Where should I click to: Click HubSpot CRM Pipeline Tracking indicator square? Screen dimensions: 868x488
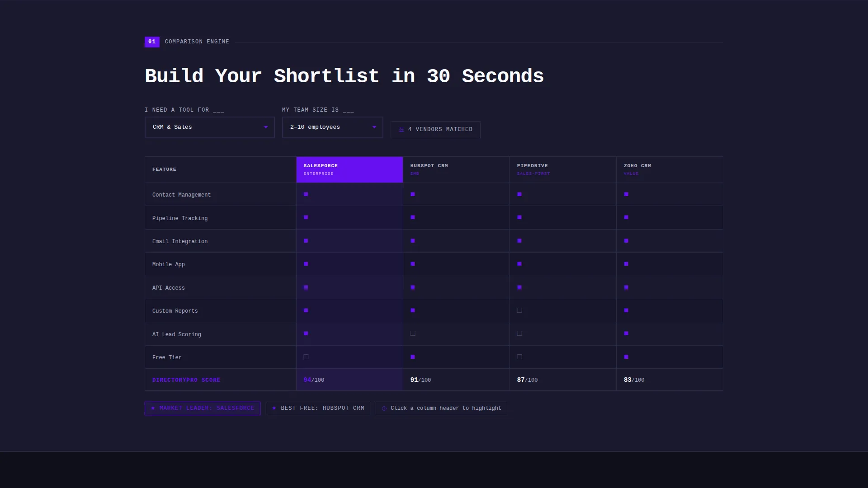413,217
